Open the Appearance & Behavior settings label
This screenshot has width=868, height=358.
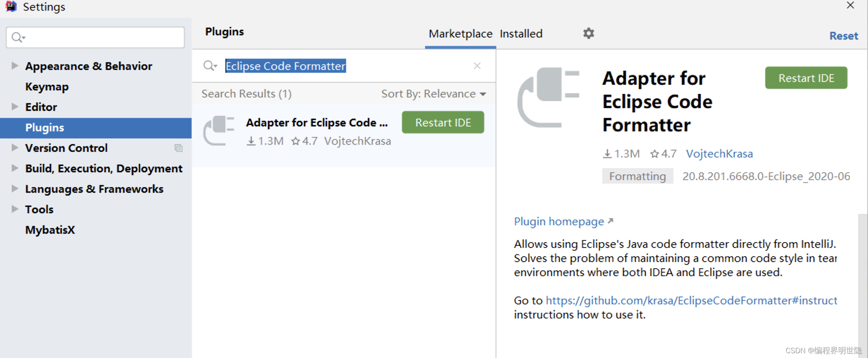coord(88,66)
